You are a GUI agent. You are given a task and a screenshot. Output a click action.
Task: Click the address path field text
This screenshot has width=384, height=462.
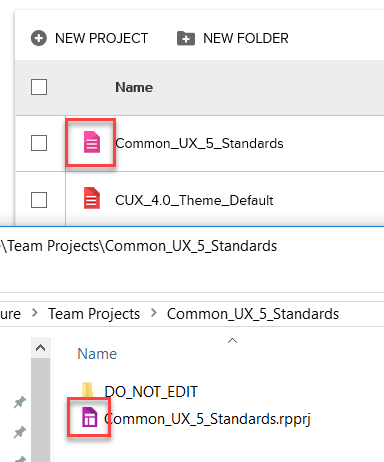(x=139, y=246)
